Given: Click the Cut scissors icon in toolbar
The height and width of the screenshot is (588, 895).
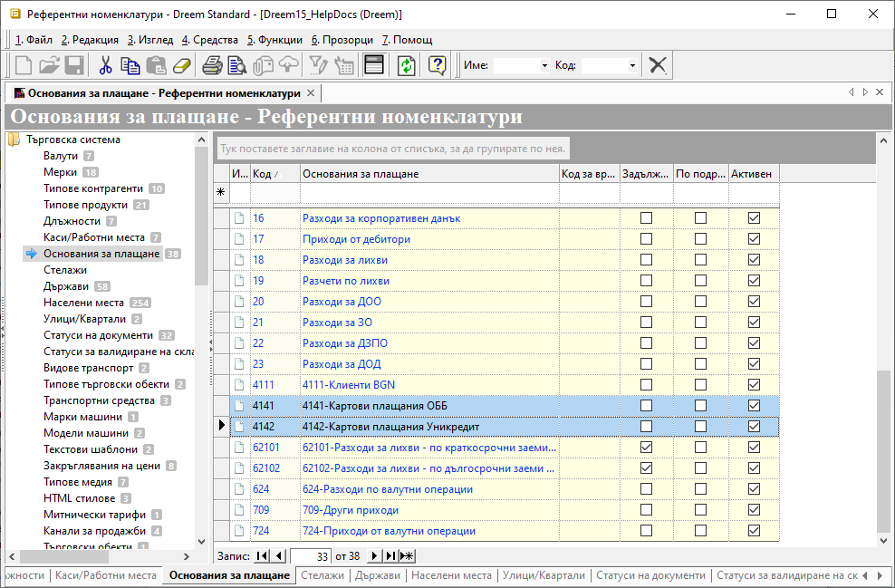Looking at the screenshot, I should (x=105, y=65).
